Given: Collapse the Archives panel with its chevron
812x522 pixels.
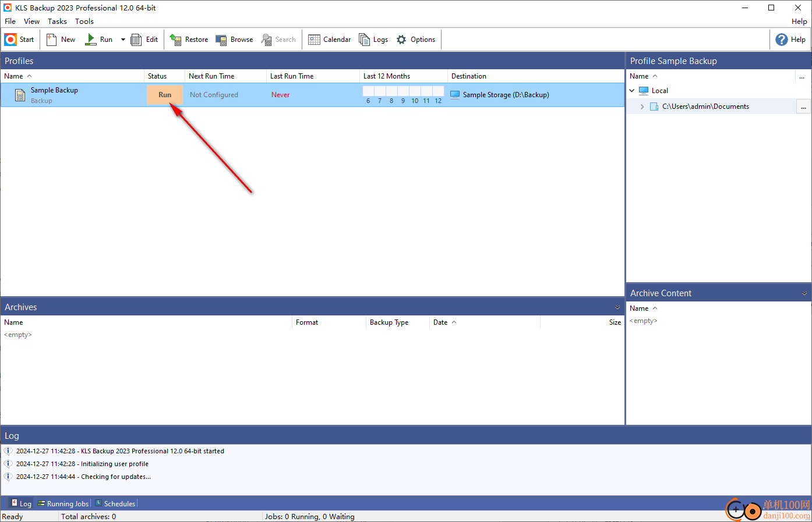Looking at the screenshot, I should point(617,307).
